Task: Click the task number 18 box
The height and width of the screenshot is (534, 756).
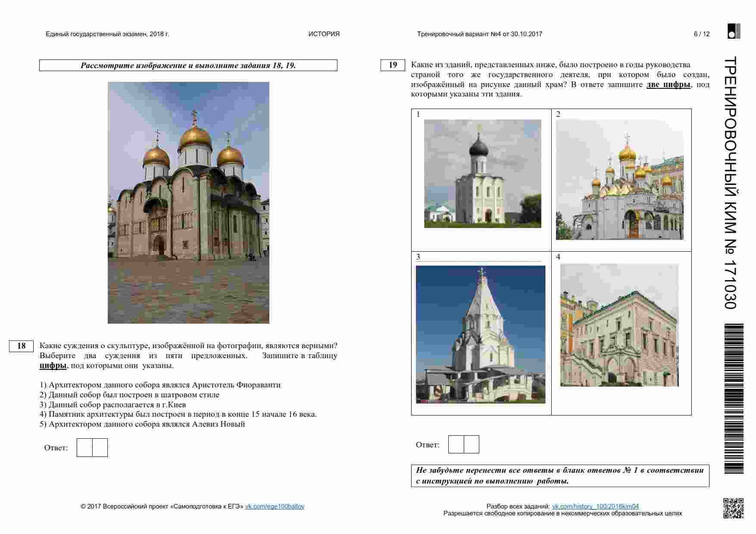Action: [x=21, y=346]
